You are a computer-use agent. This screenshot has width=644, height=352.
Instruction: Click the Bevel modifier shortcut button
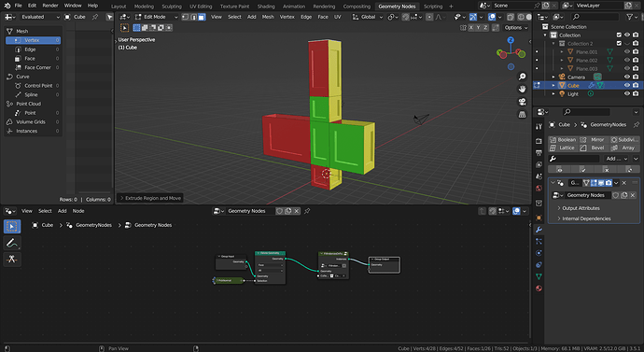594,148
